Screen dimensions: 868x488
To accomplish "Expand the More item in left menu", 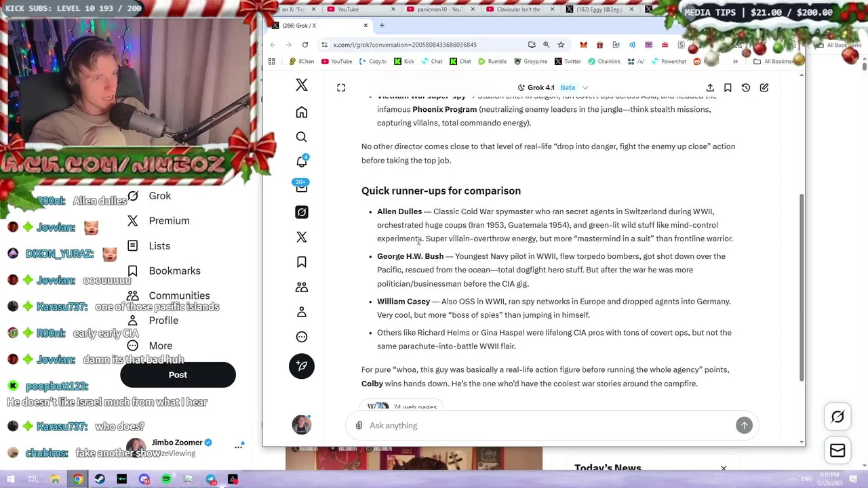I will 149,346.
